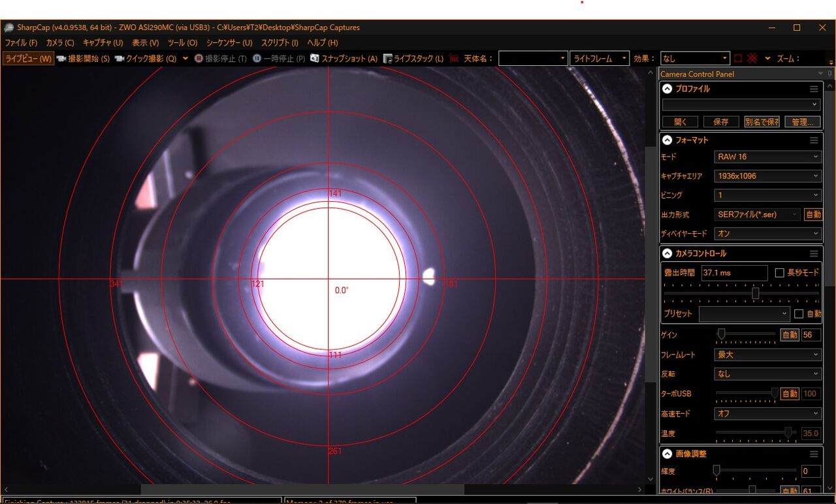Toggle 自動 button for ターボUSB
836x504 pixels.
pyautogui.click(x=790, y=394)
